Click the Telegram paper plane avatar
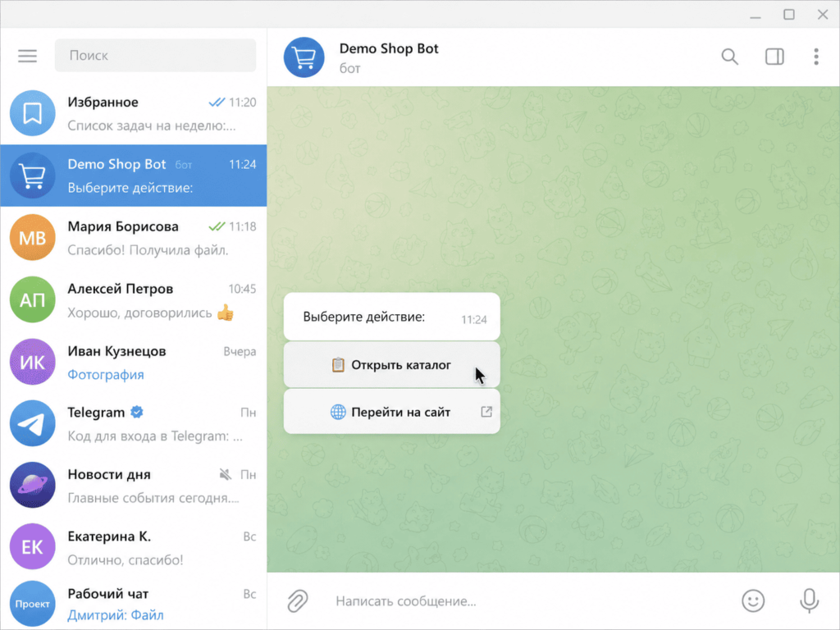This screenshot has width=840, height=630. 32,424
